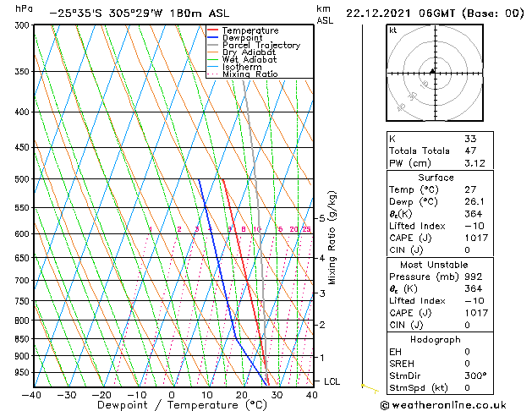
Task: Click the hPa axis heading
Action: click(24, 8)
